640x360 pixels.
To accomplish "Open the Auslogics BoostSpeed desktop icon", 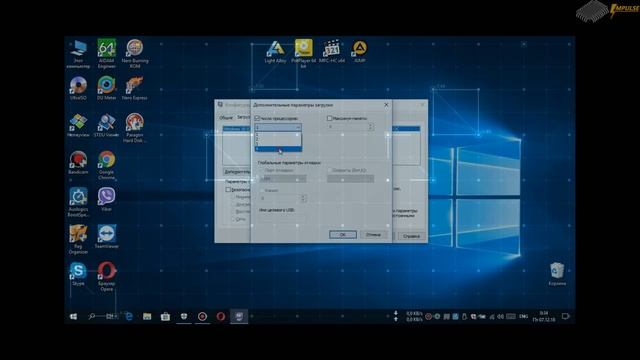I will pos(78,202).
